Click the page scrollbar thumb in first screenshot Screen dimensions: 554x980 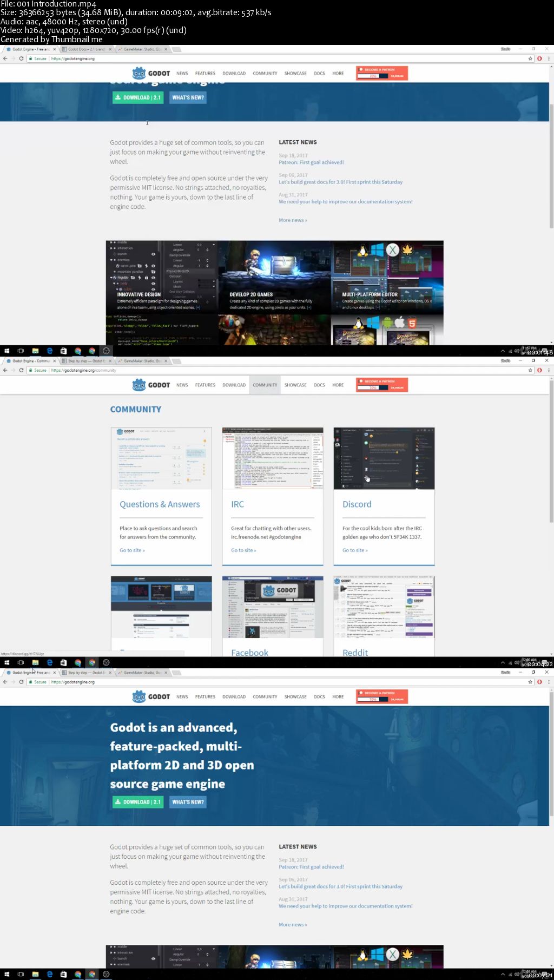pos(551,166)
